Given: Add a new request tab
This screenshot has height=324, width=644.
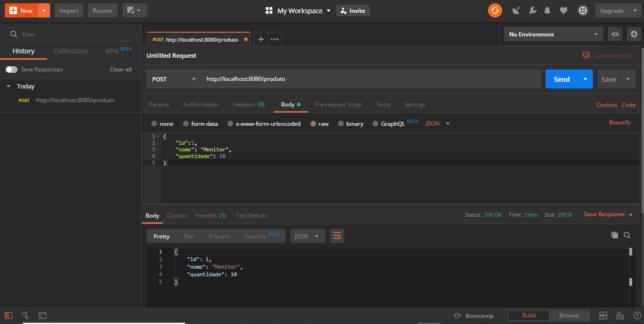Looking at the screenshot, I should (x=261, y=39).
